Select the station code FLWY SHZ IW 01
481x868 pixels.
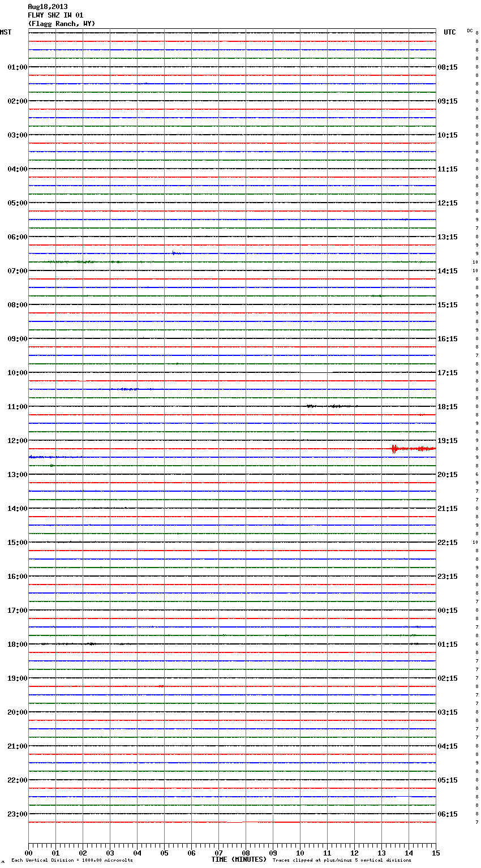click(55, 15)
